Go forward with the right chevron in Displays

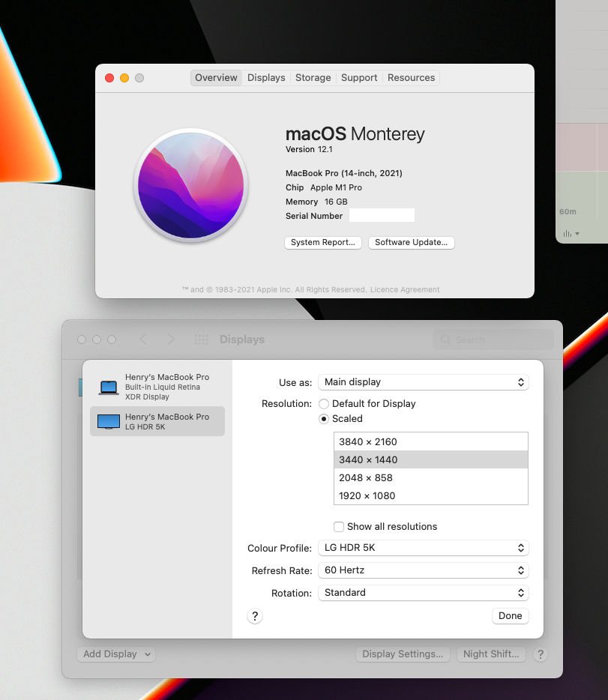coord(171,340)
